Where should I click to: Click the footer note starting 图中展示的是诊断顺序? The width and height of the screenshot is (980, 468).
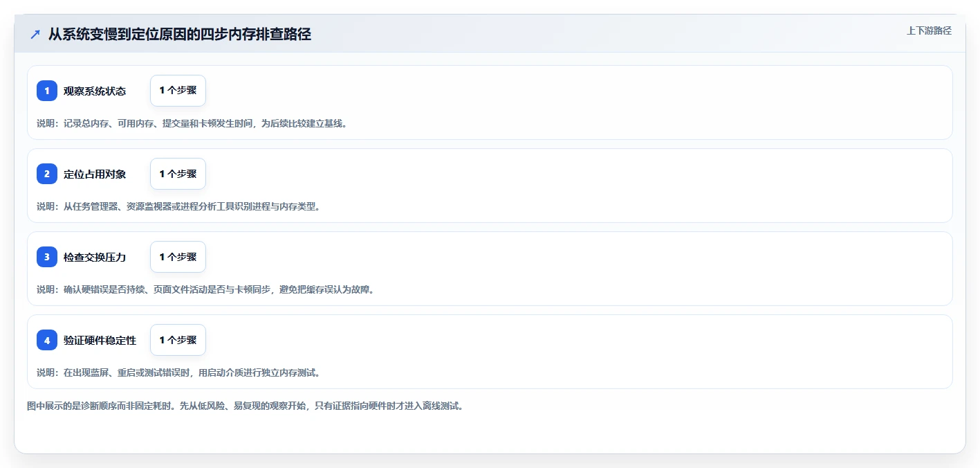point(245,406)
